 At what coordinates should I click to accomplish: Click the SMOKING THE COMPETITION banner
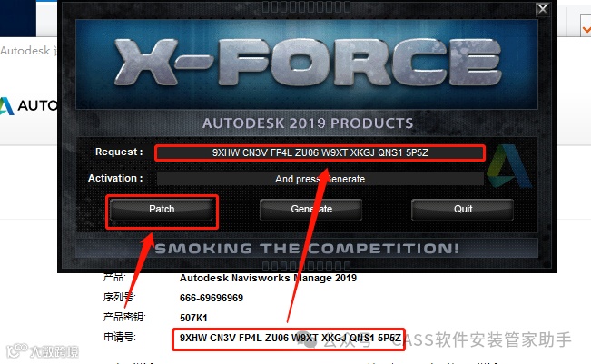pos(307,249)
